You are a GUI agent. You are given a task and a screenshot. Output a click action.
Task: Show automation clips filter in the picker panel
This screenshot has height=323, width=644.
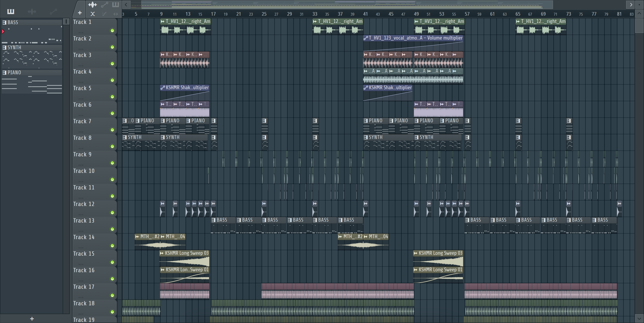pos(53,11)
